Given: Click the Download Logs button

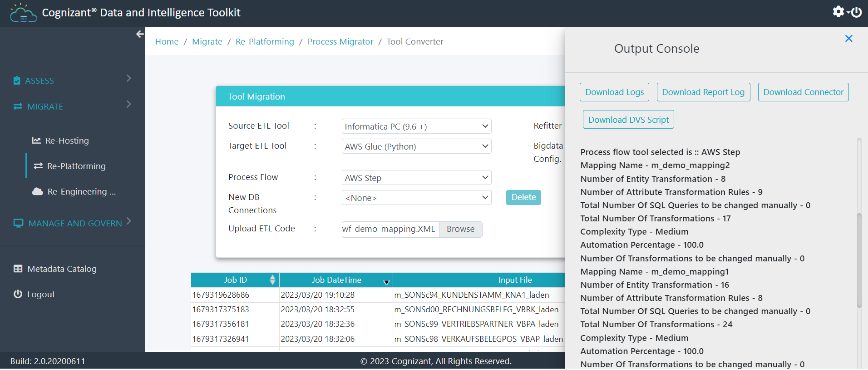Looking at the screenshot, I should click(614, 92).
